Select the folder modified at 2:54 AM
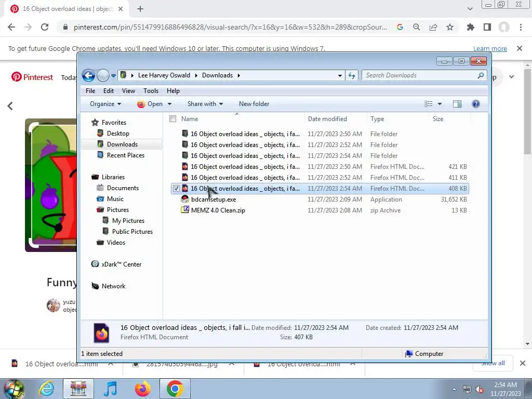 [320, 156]
